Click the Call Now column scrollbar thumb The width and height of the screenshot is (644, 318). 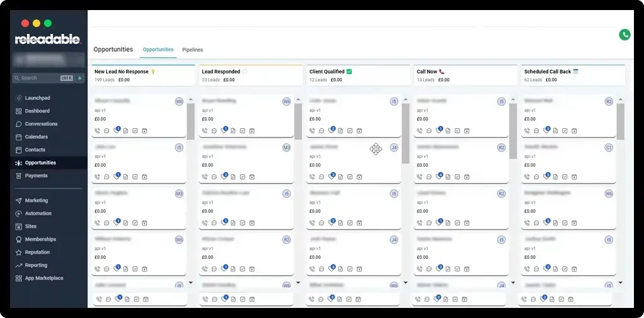(x=513, y=131)
